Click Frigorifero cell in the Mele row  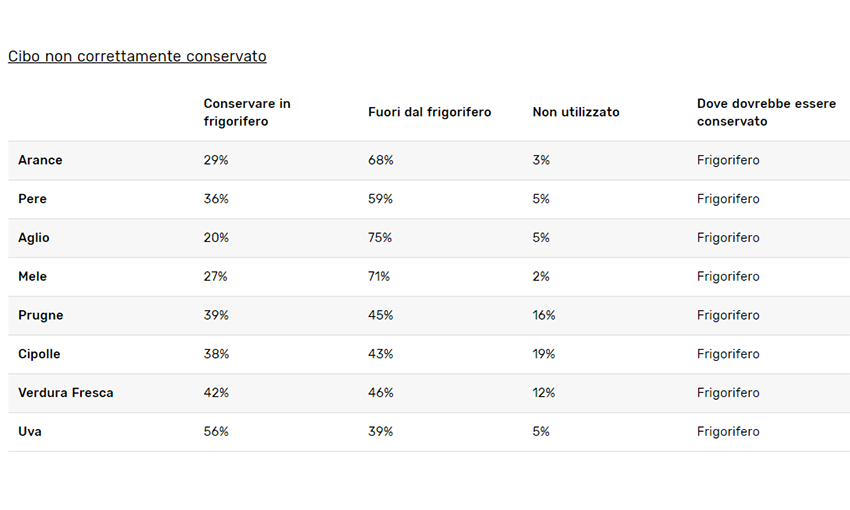(x=728, y=276)
